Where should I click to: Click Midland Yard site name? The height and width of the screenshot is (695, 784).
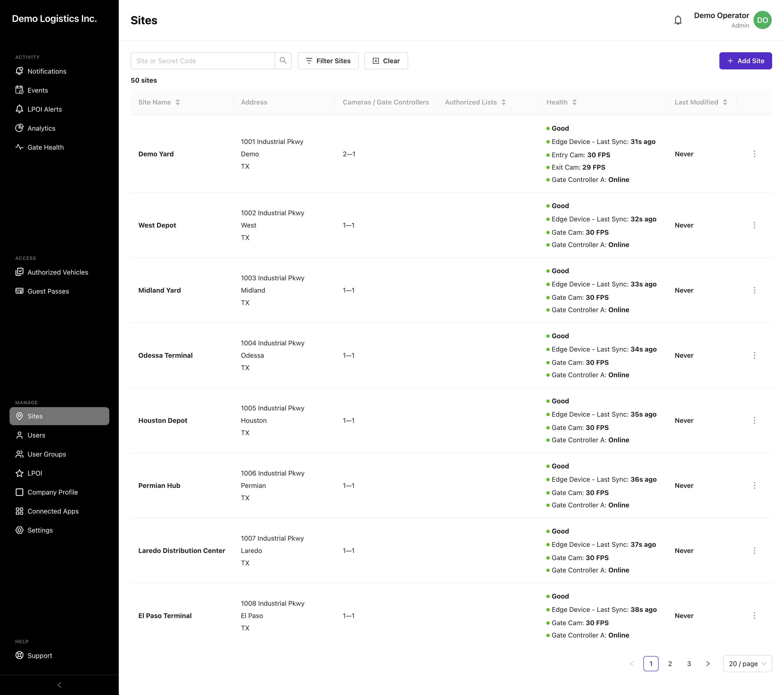[159, 290]
